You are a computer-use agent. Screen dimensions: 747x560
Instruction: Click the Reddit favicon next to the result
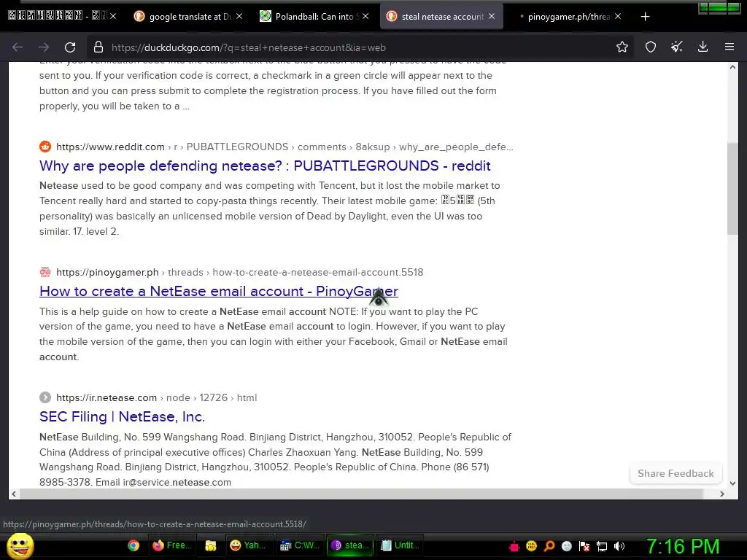coord(45,147)
